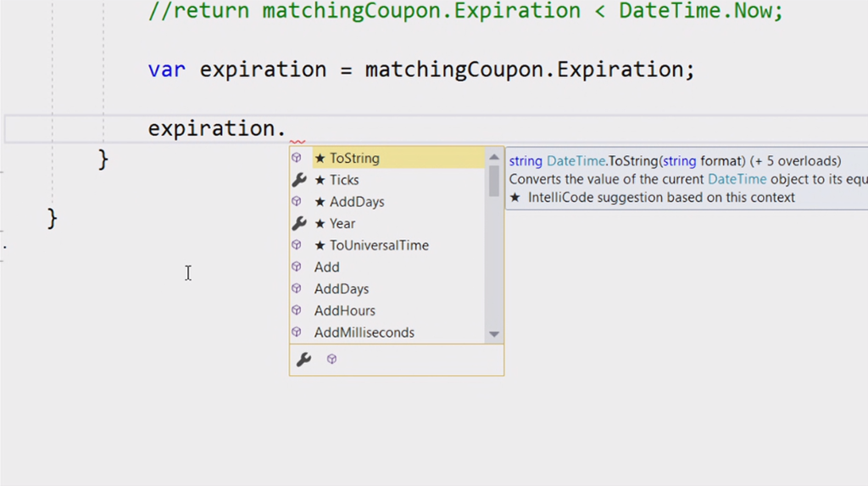Click DateTime in the tooltip description text
This screenshot has width=868, height=486.
[737, 179]
